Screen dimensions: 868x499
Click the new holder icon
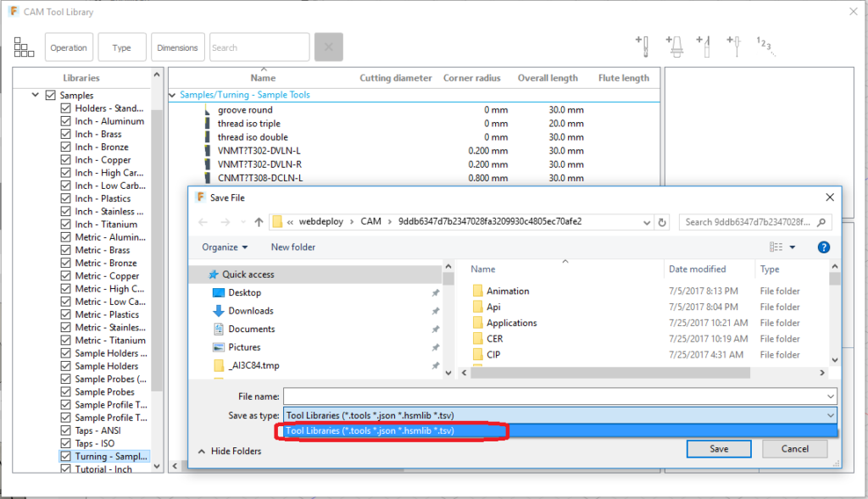click(x=675, y=47)
